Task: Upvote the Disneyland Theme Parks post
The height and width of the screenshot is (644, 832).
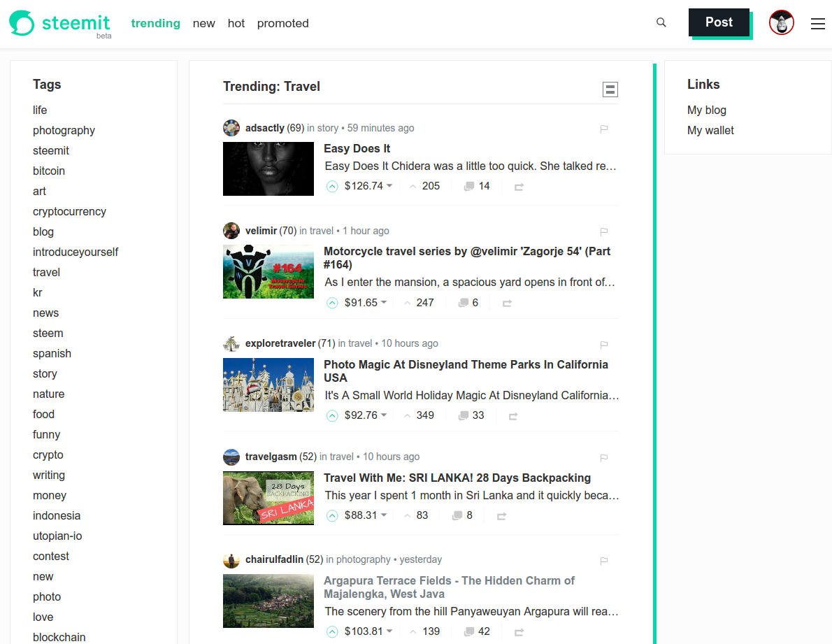Action: tap(332, 415)
